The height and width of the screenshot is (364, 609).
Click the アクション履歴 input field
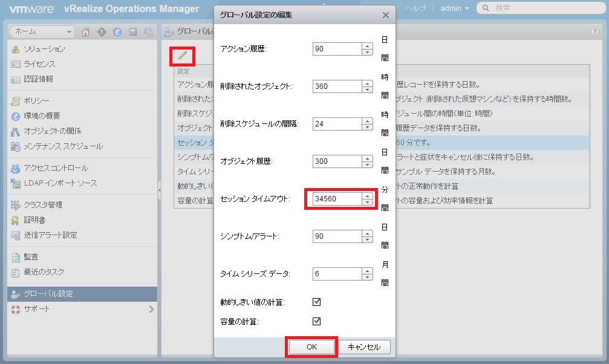pos(337,49)
